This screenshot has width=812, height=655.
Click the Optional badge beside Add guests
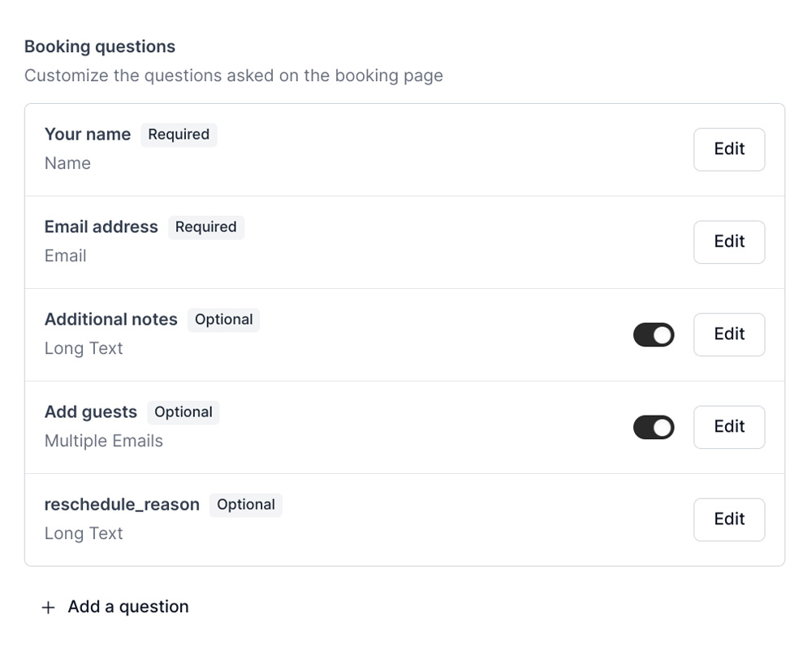184,412
